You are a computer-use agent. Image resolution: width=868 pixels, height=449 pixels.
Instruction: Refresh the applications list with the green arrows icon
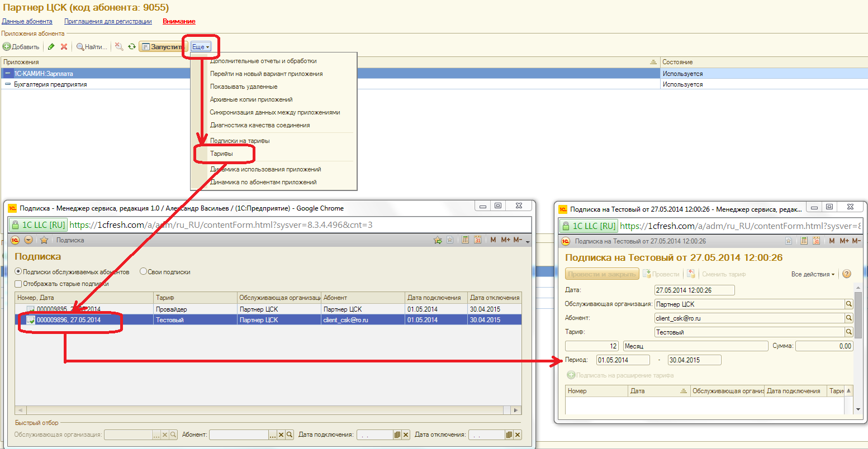[x=132, y=47]
